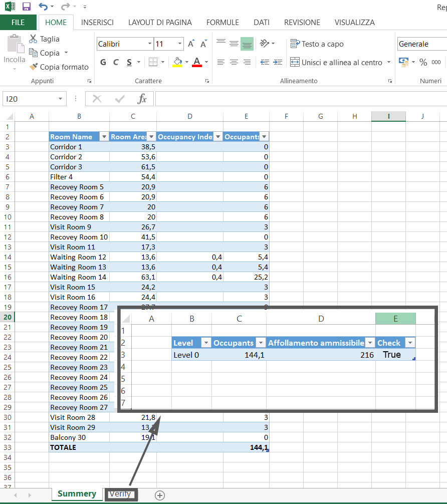Open the font size 11 dropdown

coord(180,44)
